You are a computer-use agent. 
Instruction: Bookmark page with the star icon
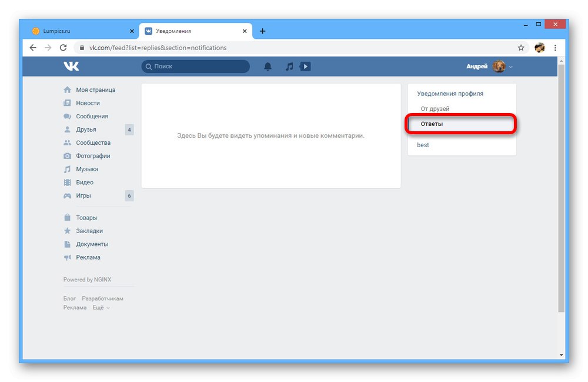click(x=521, y=48)
